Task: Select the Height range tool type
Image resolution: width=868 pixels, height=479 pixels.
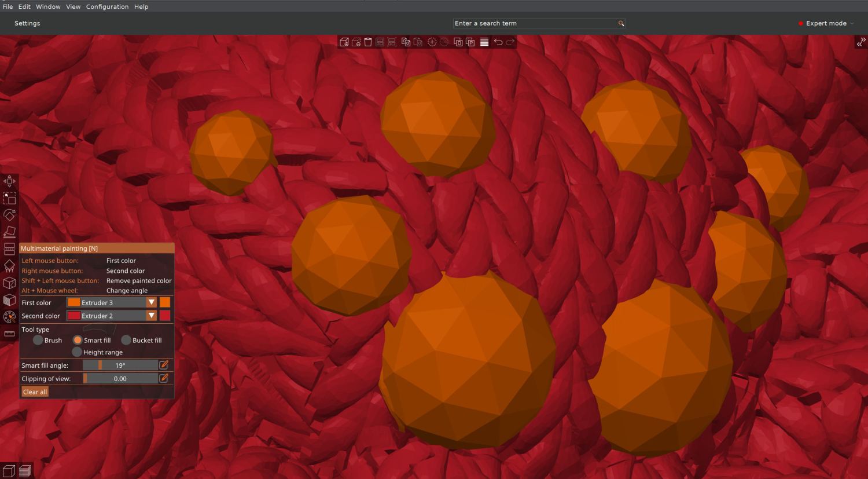Action: (77, 352)
